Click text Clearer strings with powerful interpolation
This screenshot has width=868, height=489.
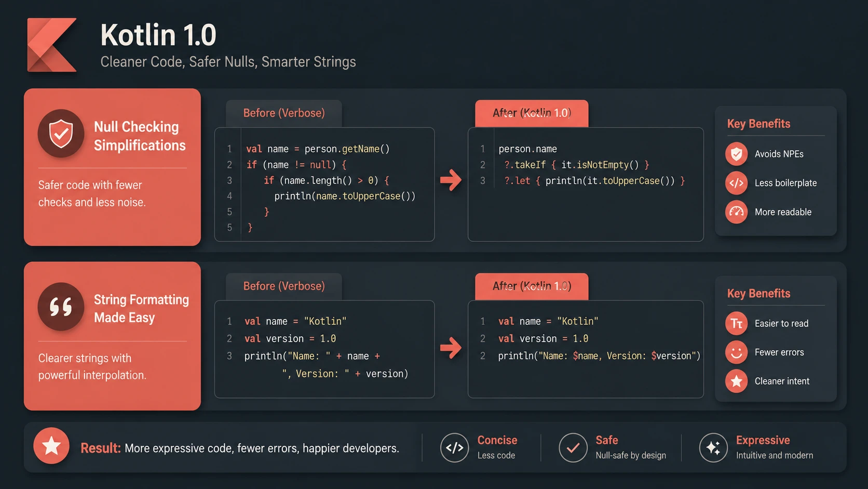92,366
